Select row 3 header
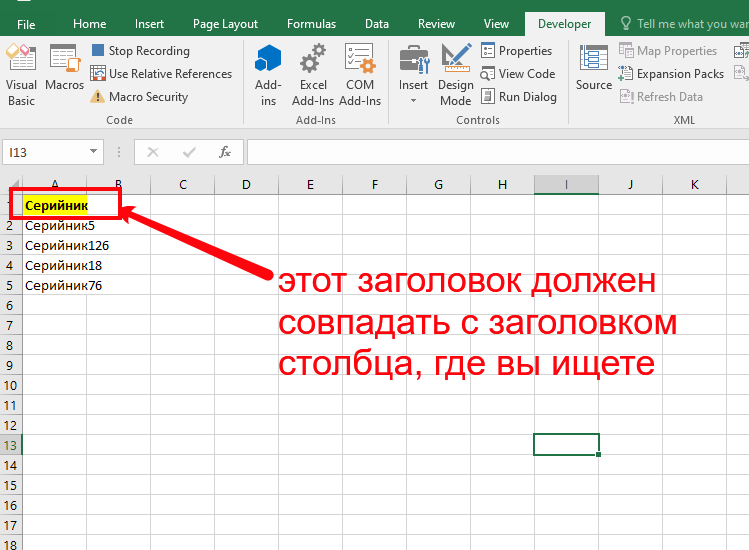Image resolution: width=749 pixels, height=550 pixels. [11, 245]
